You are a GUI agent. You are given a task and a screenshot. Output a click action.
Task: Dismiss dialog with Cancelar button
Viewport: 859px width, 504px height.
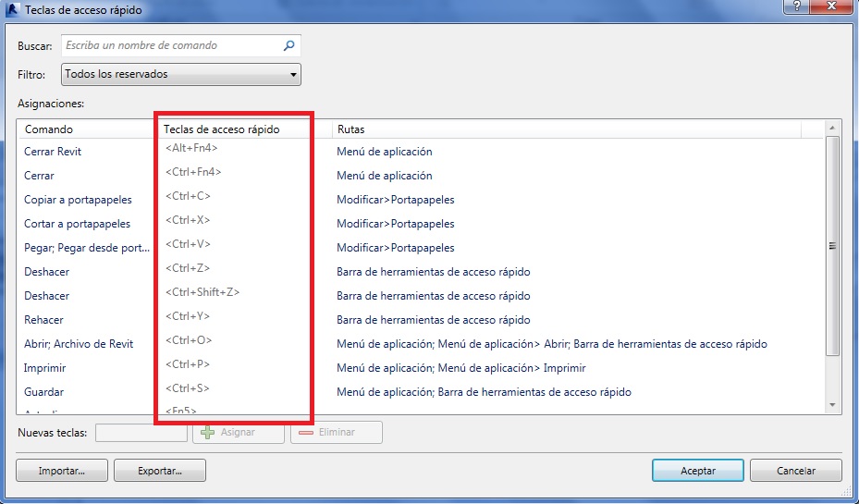click(x=795, y=471)
